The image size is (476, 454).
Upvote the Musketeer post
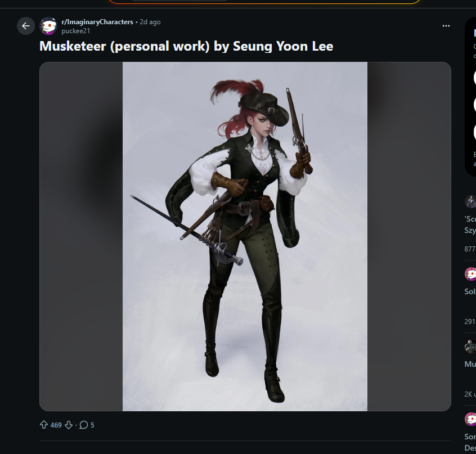(44, 425)
